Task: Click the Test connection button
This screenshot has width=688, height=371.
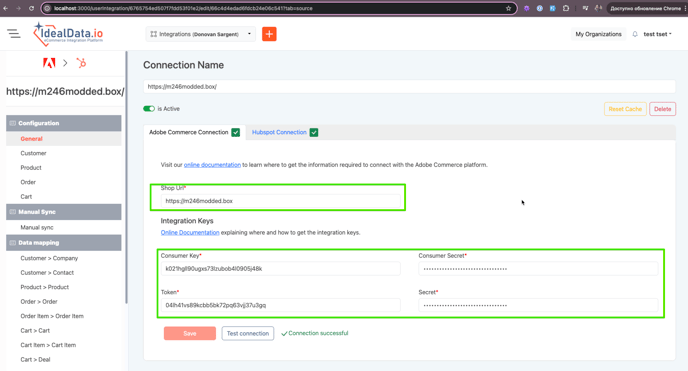Action: (247, 333)
